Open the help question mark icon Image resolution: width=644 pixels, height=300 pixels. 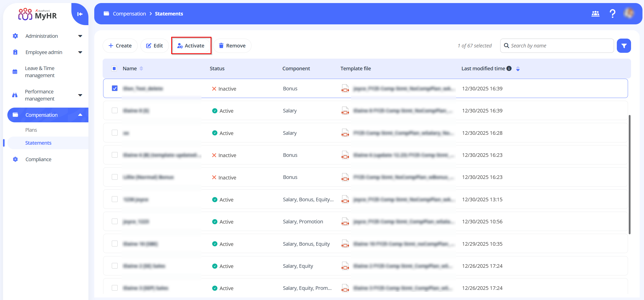tap(612, 14)
